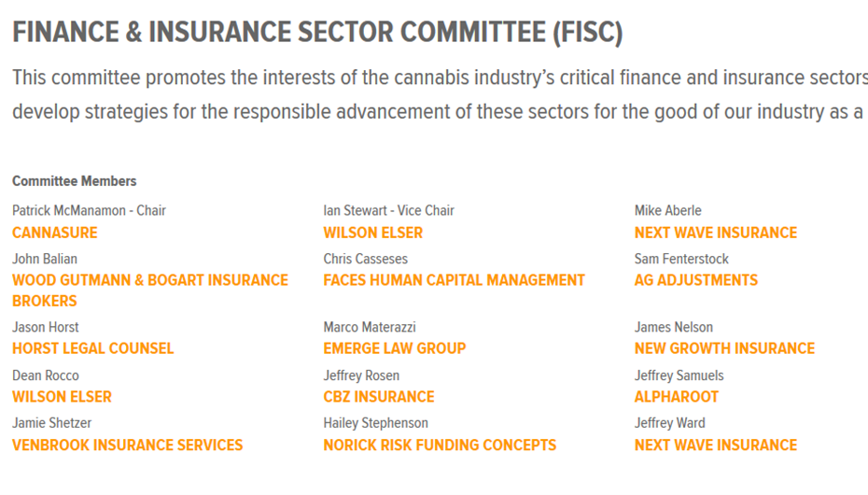Image resolution: width=868 pixels, height=495 pixels.
Task: Click the name Ian Stewart - Vice Chair
Action: [x=389, y=210]
